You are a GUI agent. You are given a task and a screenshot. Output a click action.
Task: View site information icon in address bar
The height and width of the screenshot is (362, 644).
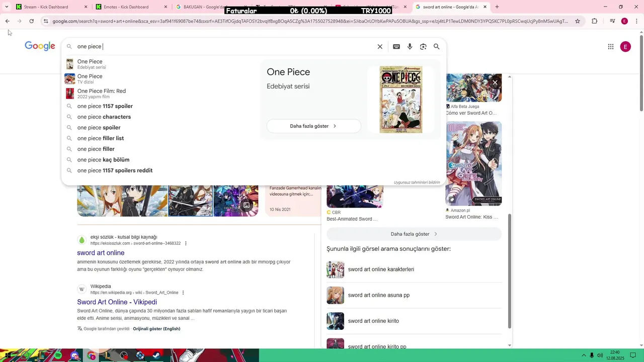pyautogui.click(x=46, y=21)
